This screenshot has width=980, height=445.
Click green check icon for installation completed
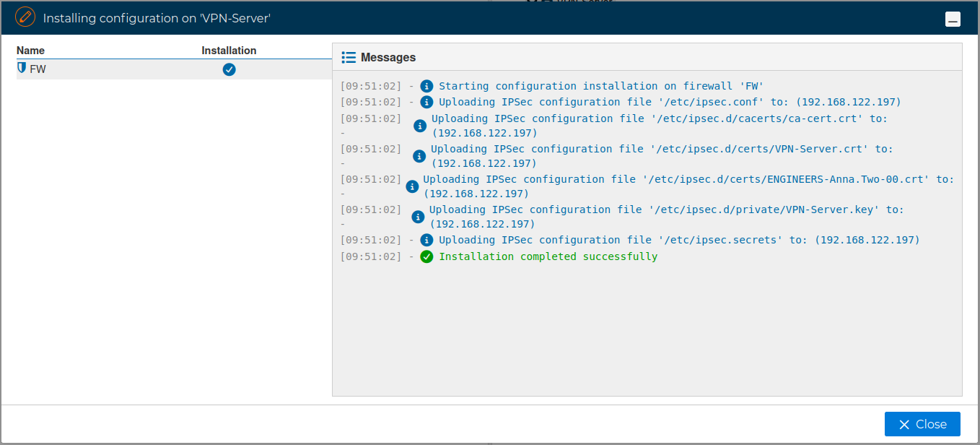click(x=426, y=256)
